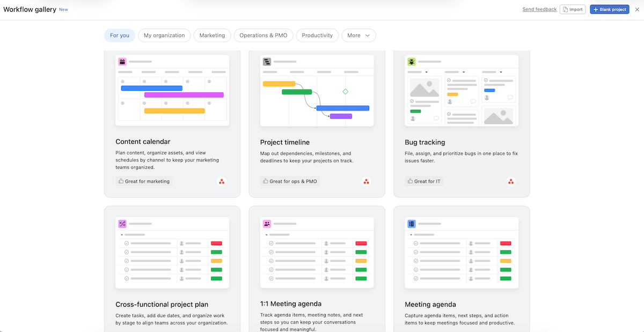Click the Asana logo on Content calendar card
Screen dimensions: 644x332
[222, 181]
